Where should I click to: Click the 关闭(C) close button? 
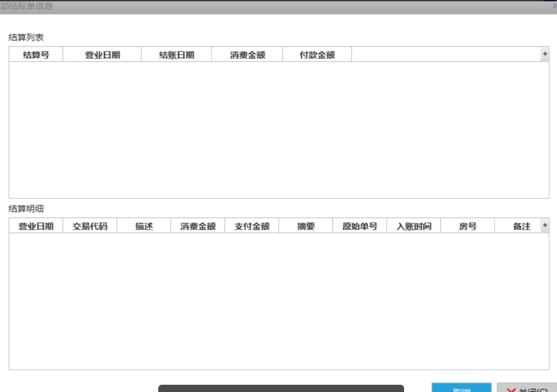(x=527, y=388)
